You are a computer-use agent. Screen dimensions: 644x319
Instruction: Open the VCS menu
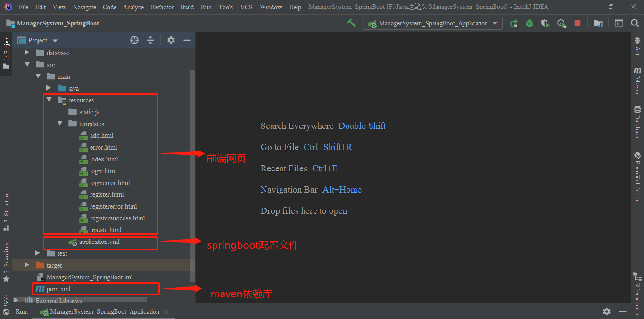point(247,7)
